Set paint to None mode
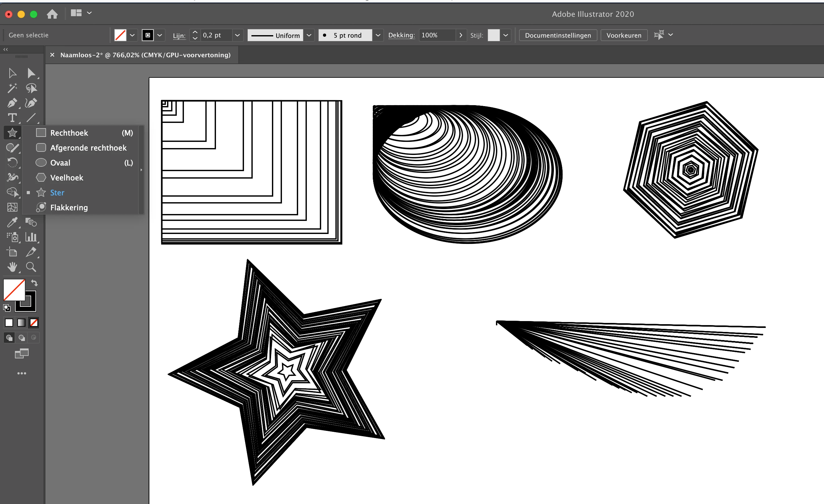The height and width of the screenshot is (504, 824). tap(34, 323)
